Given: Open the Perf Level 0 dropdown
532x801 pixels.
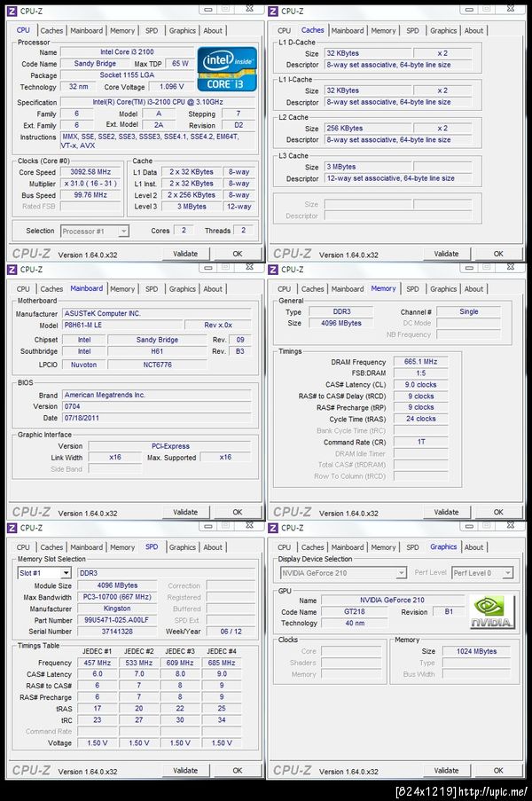Looking at the screenshot, I should [482, 573].
